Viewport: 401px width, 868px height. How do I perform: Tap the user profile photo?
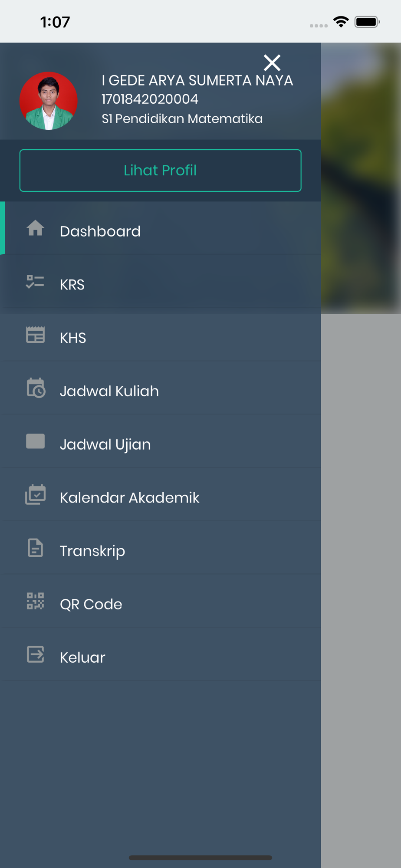pos(49,101)
